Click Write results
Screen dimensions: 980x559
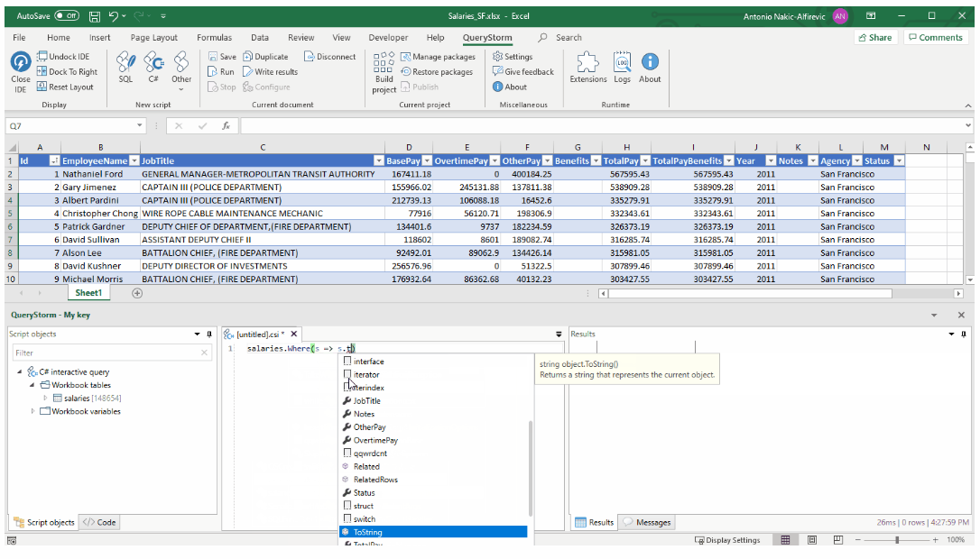pyautogui.click(x=270, y=72)
